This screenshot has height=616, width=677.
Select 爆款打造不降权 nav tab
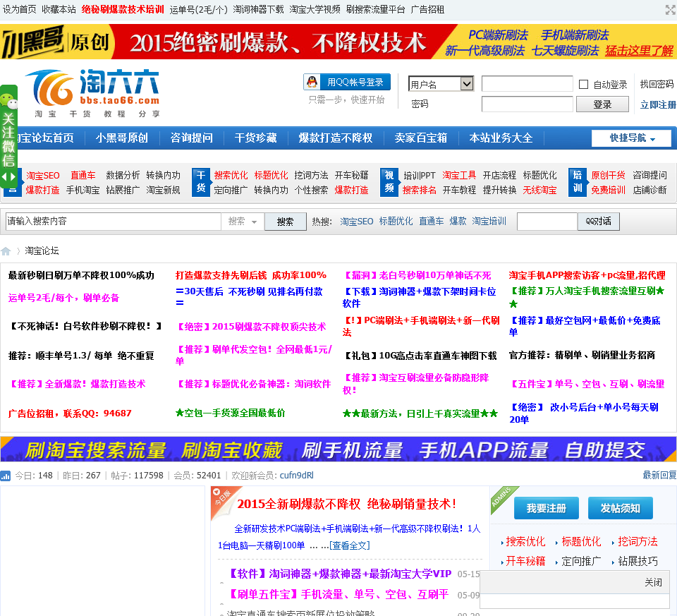336,138
